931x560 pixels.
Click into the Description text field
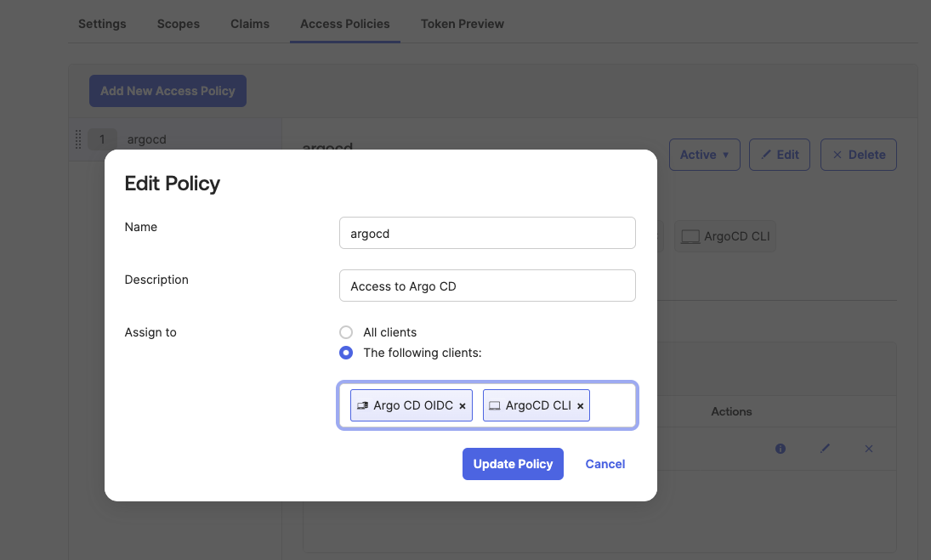point(487,286)
